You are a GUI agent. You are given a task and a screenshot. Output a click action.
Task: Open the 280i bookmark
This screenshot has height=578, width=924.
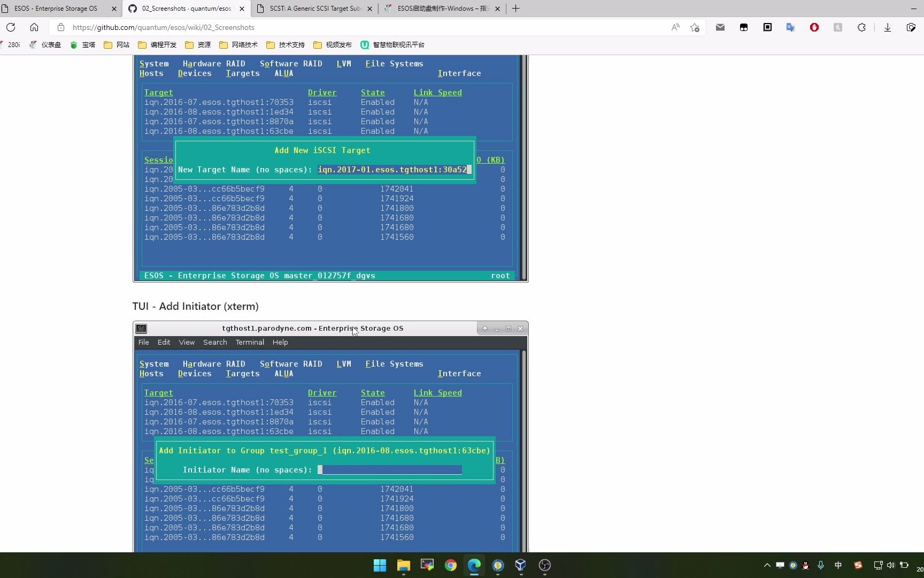(11, 45)
